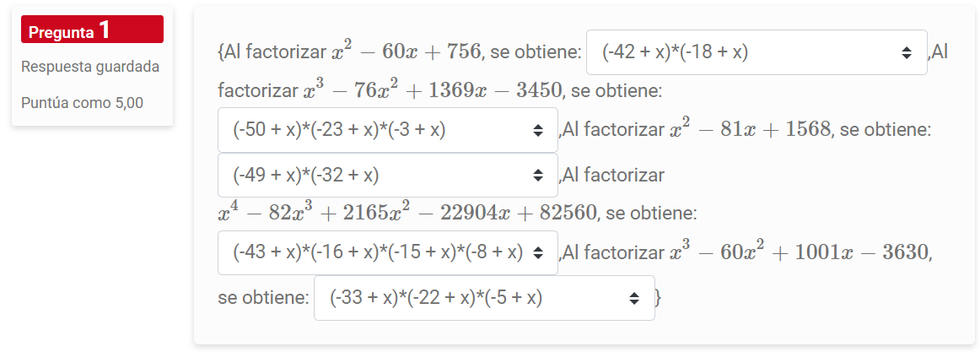
Task: Click the expression x² − 60x + 756
Action: [407, 51]
